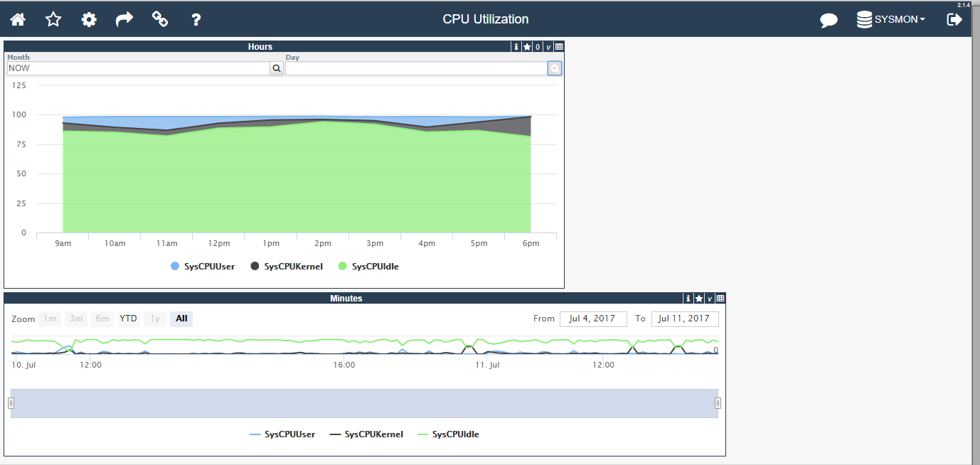Toggle SysCPUIdle line in Minutes legend
Screen dimensions: 980x465
[448, 434]
